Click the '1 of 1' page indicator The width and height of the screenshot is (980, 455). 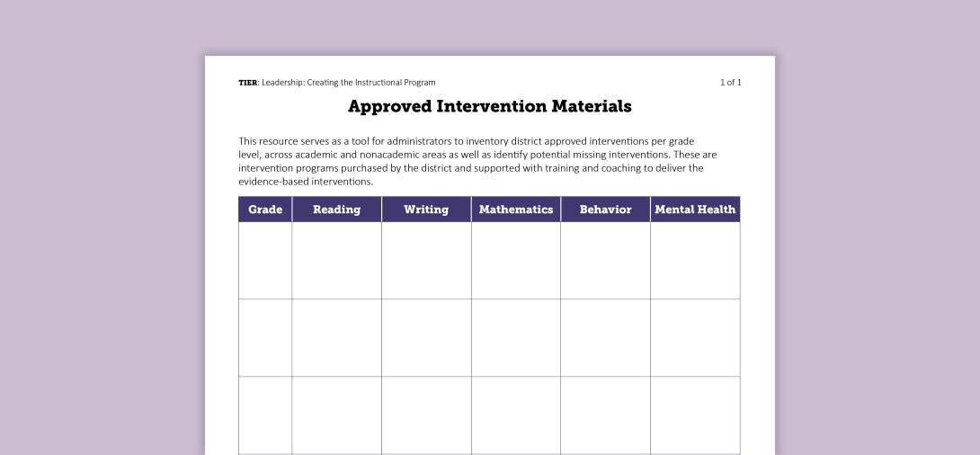pyautogui.click(x=730, y=83)
